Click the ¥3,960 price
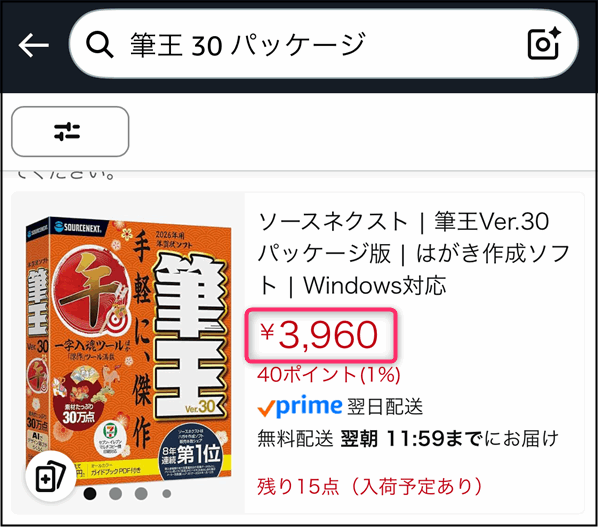 (x=320, y=335)
